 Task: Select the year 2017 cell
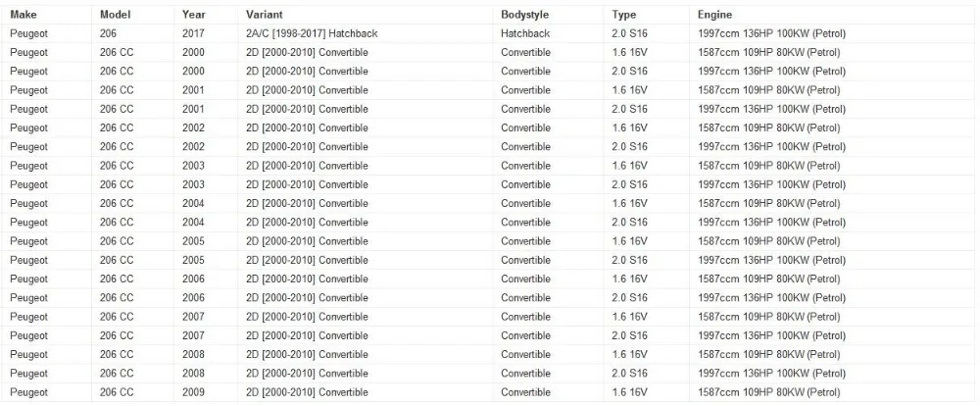(x=193, y=33)
